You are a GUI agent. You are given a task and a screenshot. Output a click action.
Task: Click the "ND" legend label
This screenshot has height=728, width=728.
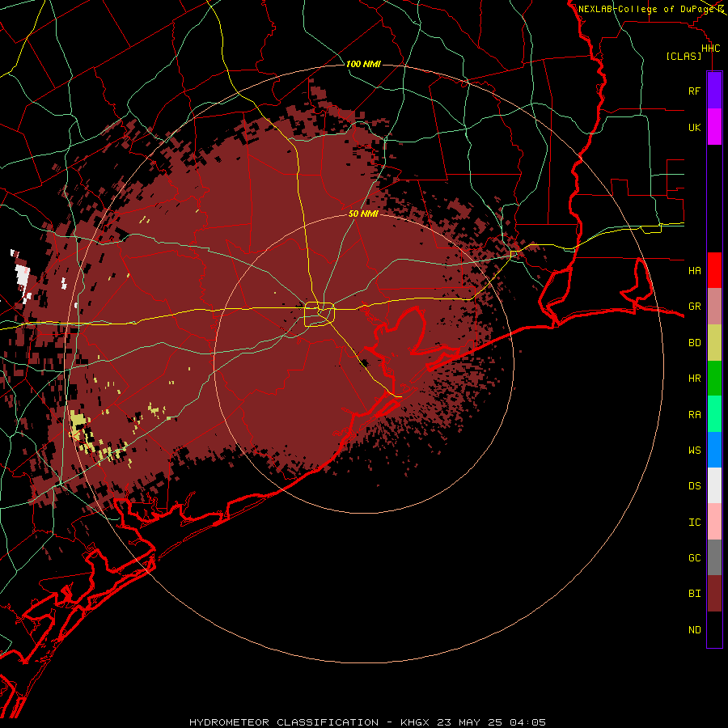pyautogui.click(x=694, y=630)
